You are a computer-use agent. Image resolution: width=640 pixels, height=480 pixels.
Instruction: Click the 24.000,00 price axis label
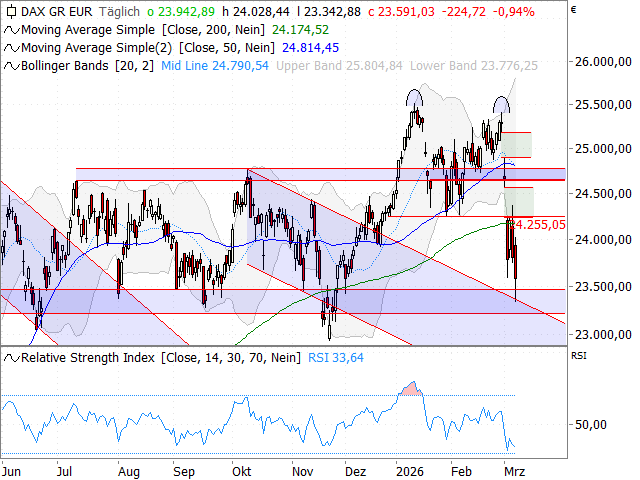click(603, 240)
